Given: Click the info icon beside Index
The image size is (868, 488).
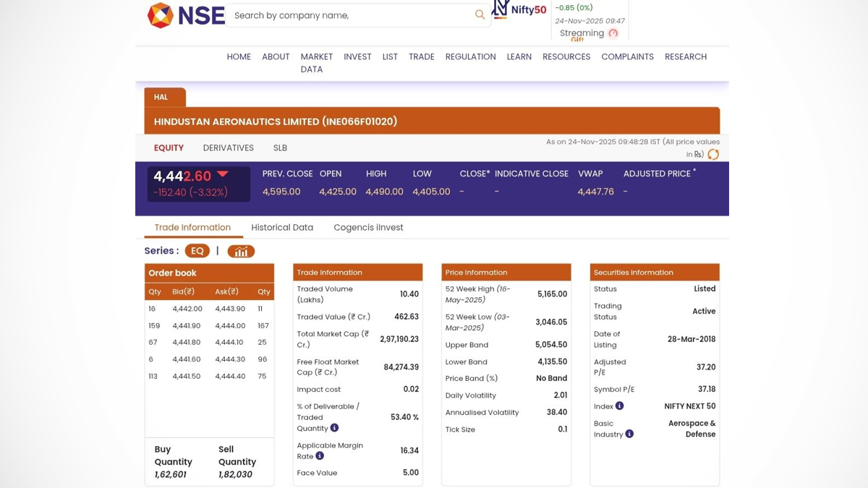Looking at the screenshot, I should [619, 406].
